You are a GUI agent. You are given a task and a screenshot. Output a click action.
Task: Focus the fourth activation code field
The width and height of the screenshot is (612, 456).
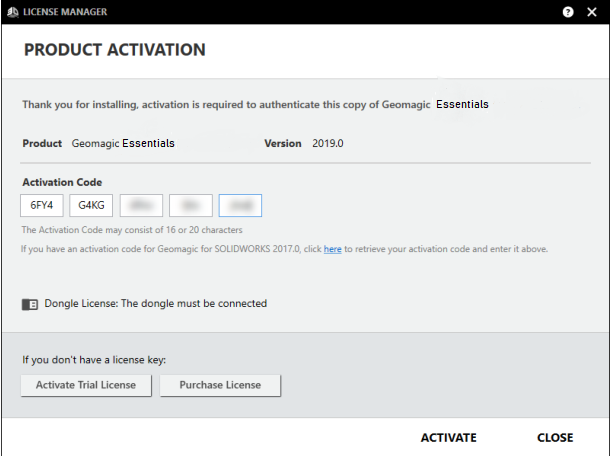point(191,205)
